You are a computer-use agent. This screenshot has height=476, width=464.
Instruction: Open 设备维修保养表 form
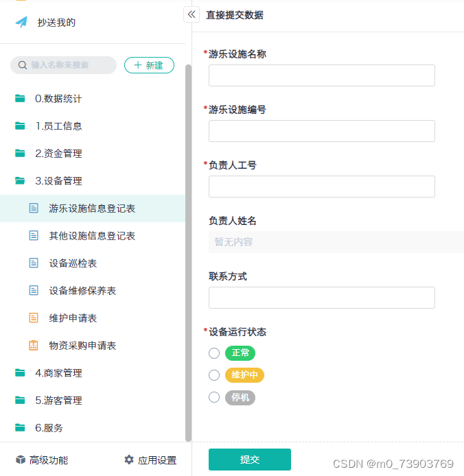[93, 291]
